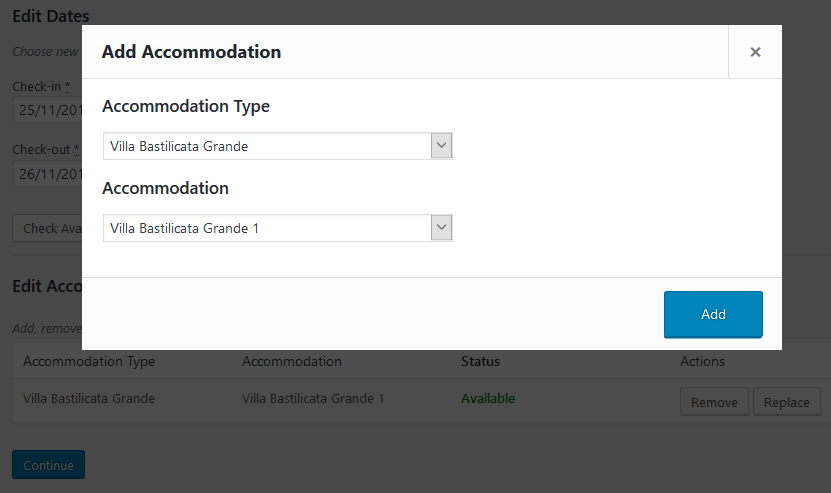
Task: Open the Villa Bastilicata Grande 1 select box
Action: 267,228
